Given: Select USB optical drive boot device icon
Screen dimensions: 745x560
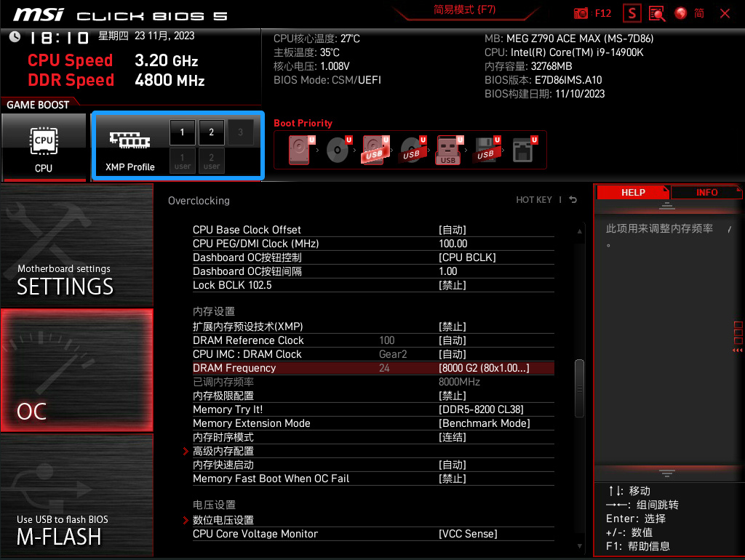Looking at the screenshot, I should coord(413,150).
